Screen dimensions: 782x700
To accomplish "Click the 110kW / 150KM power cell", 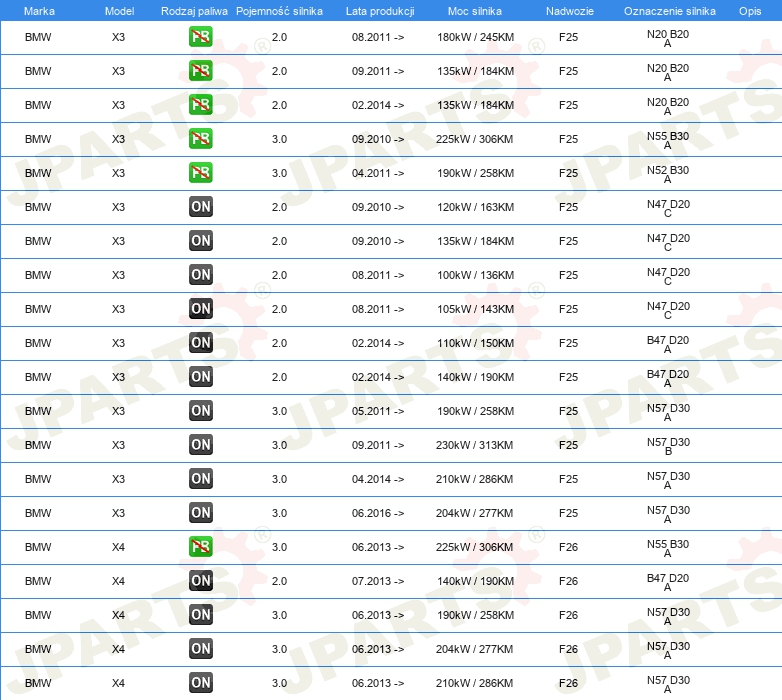I will click(475, 343).
